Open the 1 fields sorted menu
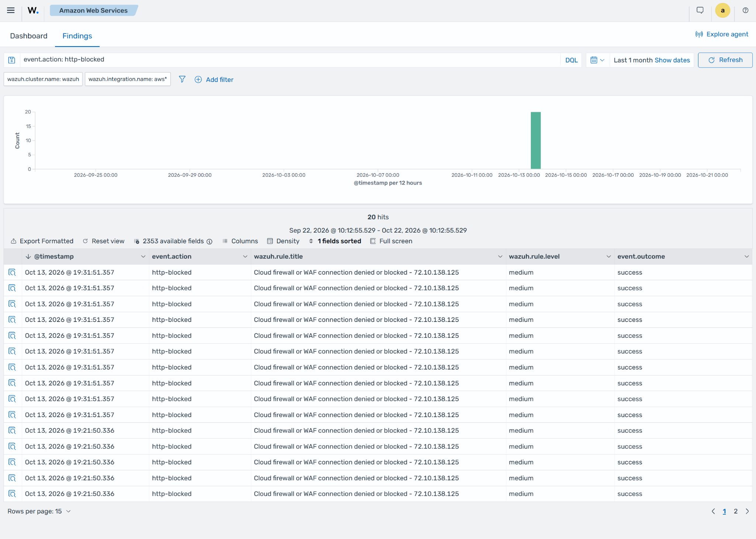 (x=335, y=241)
